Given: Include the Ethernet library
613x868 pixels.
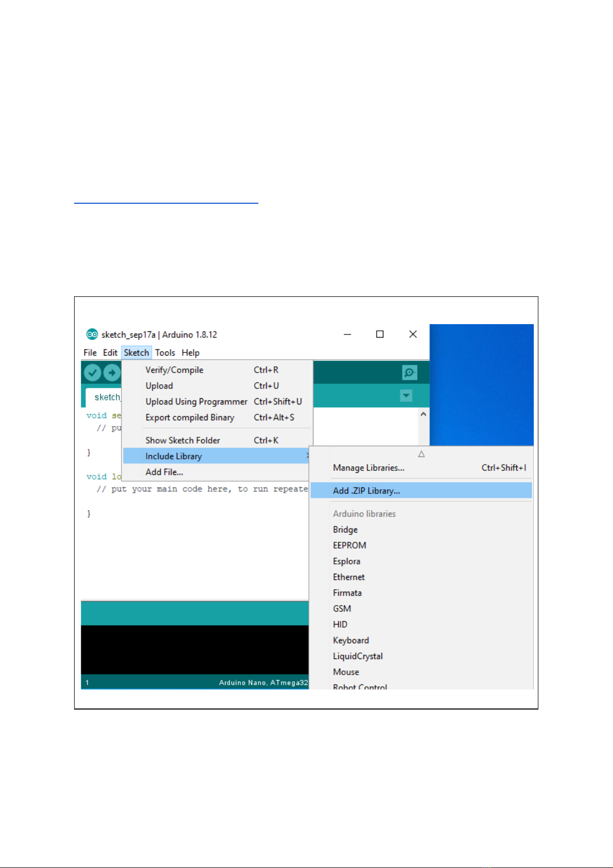Looking at the screenshot, I should click(421, 577).
